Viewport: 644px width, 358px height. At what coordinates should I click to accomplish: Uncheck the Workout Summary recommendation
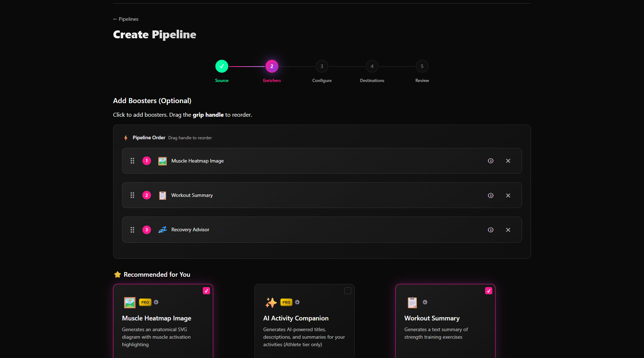pyautogui.click(x=489, y=291)
